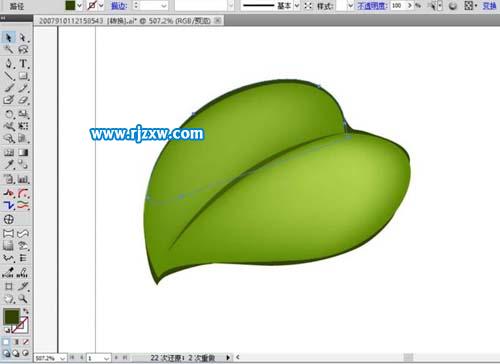Pick the Eyedropper tool

9,165
